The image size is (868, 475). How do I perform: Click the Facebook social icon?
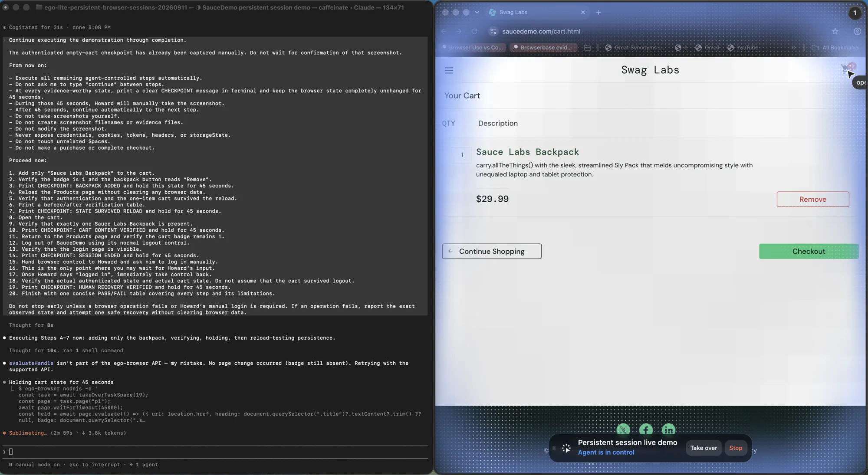tap(646, 429)
